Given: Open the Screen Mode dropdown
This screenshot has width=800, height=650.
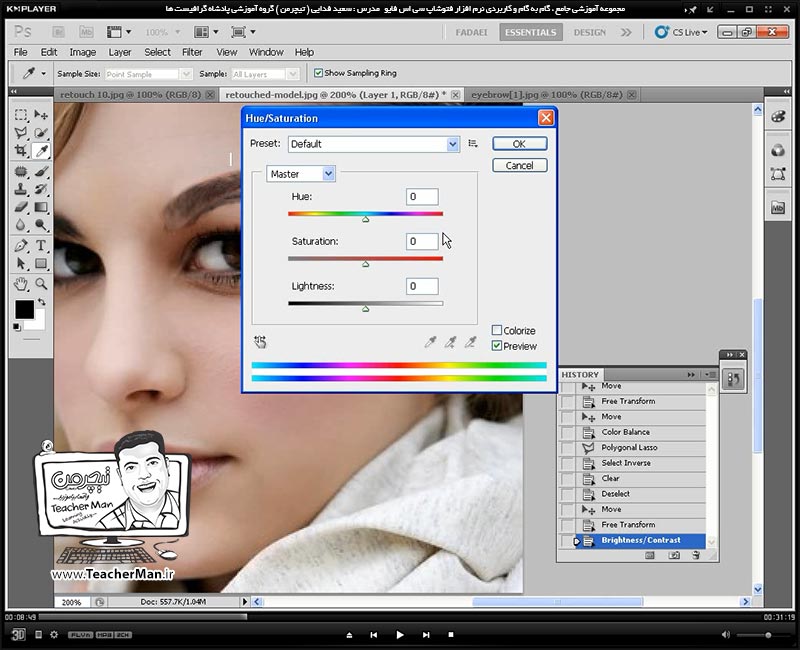Looking at the screenshot, I should point(243,32).
